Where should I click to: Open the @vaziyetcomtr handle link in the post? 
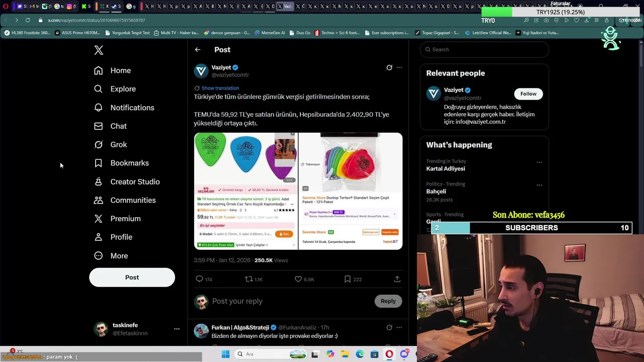tap(230, 75)
